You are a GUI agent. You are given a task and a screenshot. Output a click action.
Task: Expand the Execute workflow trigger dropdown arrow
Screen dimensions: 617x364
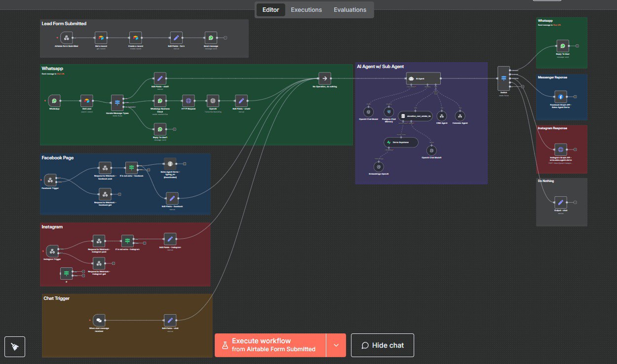click(336, 345)
